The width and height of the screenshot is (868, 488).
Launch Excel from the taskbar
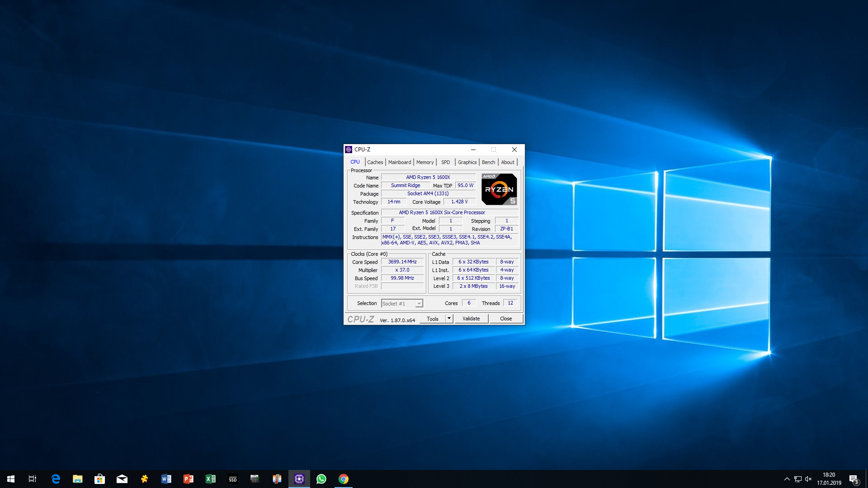[x=211, y=479]
